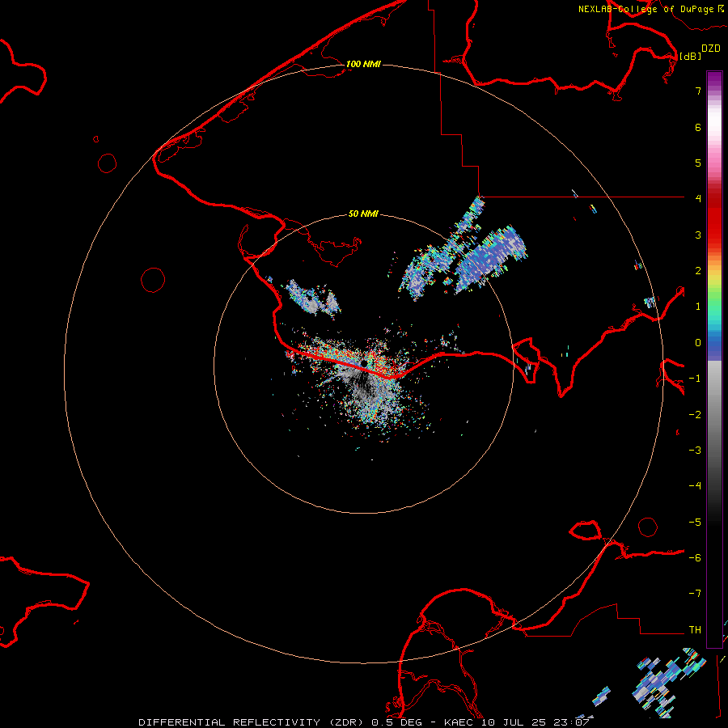Click the large ZDR echo northeast of the radar
The image size is (728, 728).
pyautogui.click(x=491, y=258)
